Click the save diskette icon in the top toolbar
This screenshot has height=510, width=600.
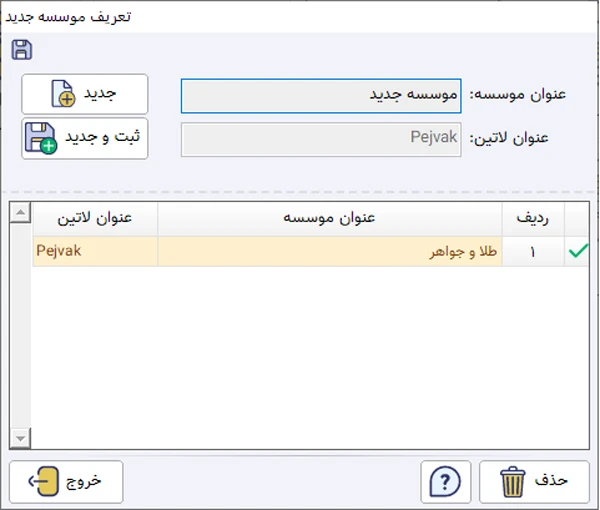[x=21, y=50]
